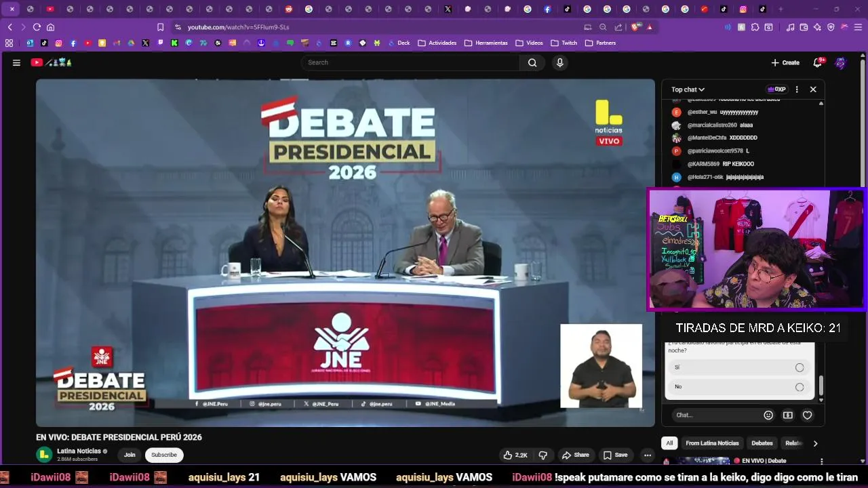The width and height of the screenshot is (868, 488).
Task: Reload the page in browser toolbar
Action: click(x=37, y=27)
